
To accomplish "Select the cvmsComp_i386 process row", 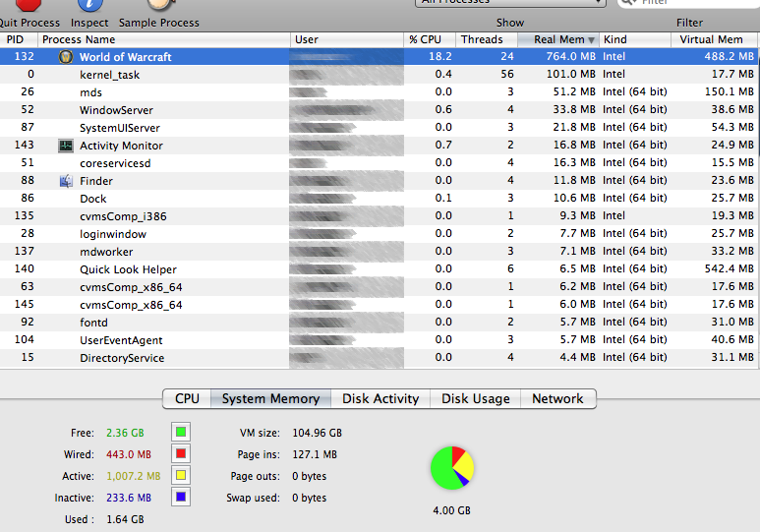I will tap(380, 215).
